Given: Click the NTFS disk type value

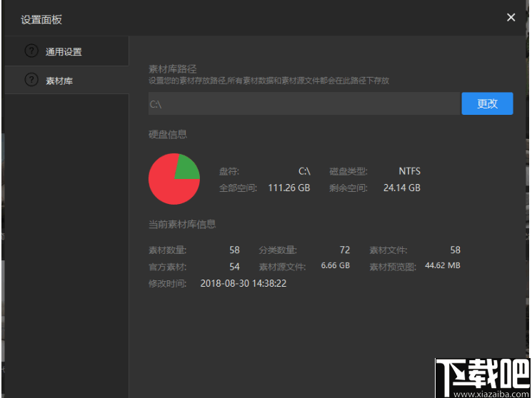Looking at the screenshot, I should [409, 171].
